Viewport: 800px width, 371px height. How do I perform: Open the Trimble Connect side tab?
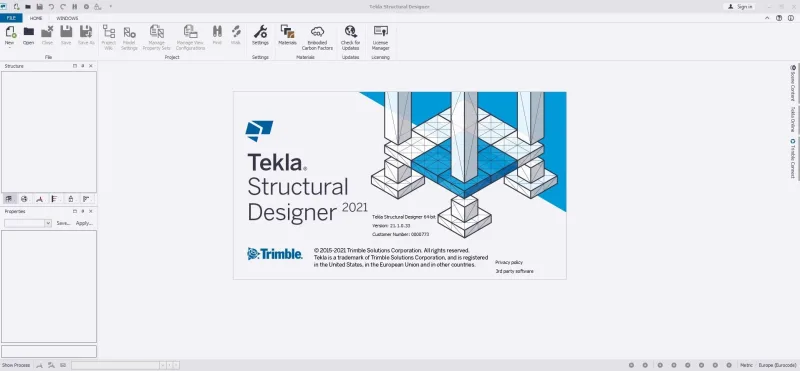click(x=793, y=159)
